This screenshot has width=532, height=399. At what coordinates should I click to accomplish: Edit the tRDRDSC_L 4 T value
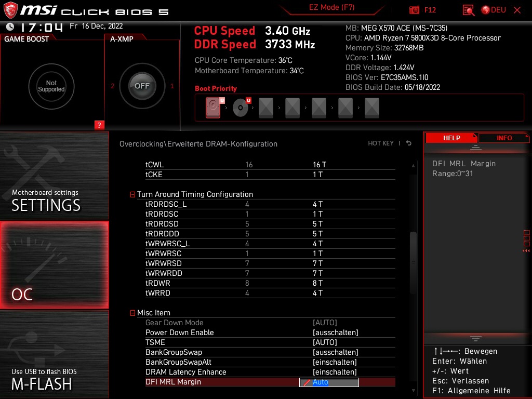317,204
